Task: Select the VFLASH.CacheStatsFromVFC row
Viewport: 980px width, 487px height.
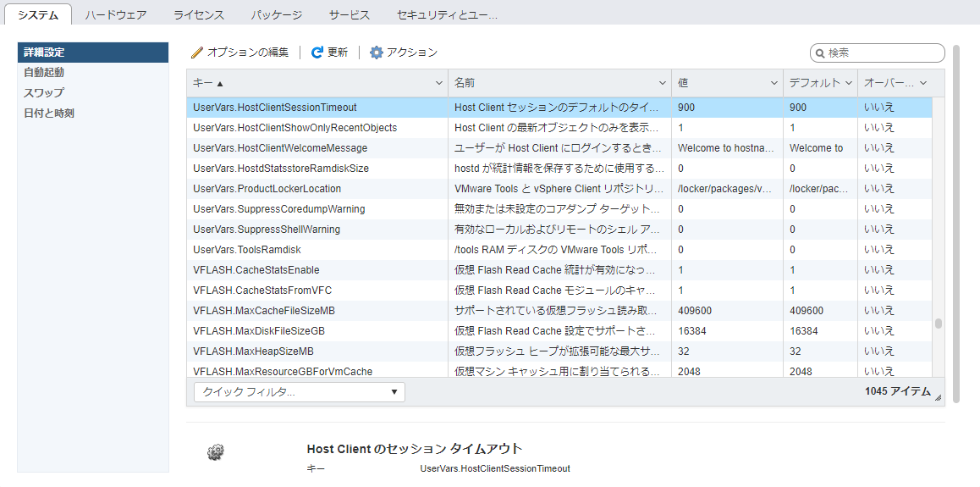Action: [559, 290]
